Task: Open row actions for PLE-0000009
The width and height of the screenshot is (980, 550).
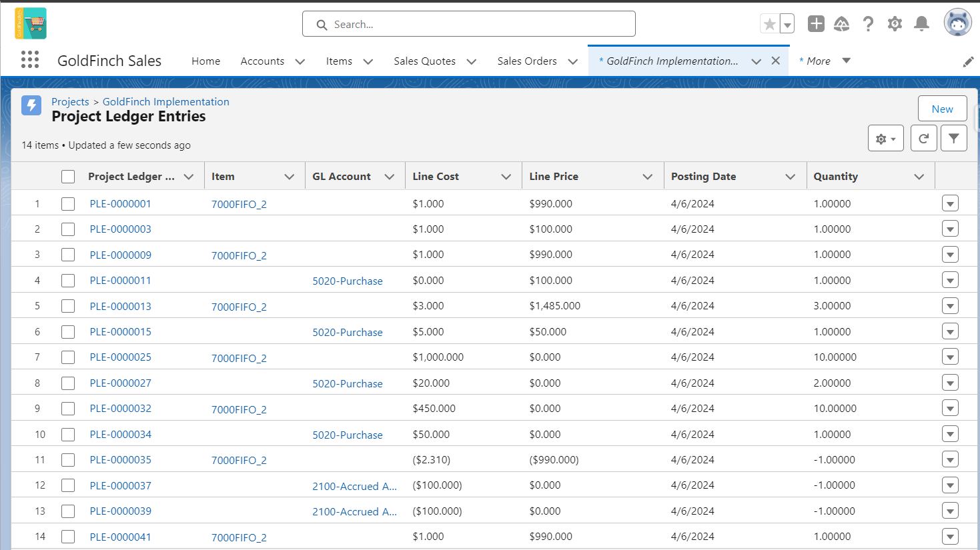Action: click(951, 255)
